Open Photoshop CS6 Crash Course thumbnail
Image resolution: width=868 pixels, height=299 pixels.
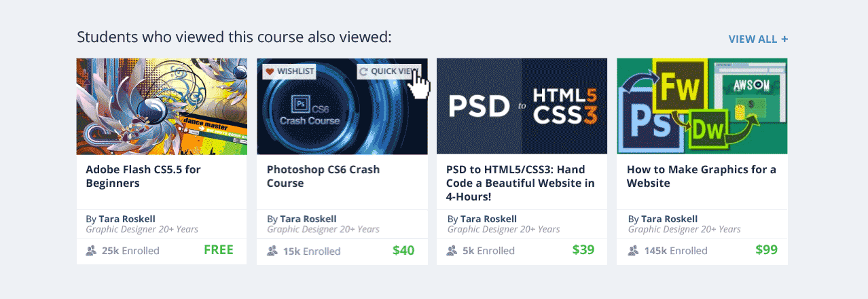pos(342,106)
